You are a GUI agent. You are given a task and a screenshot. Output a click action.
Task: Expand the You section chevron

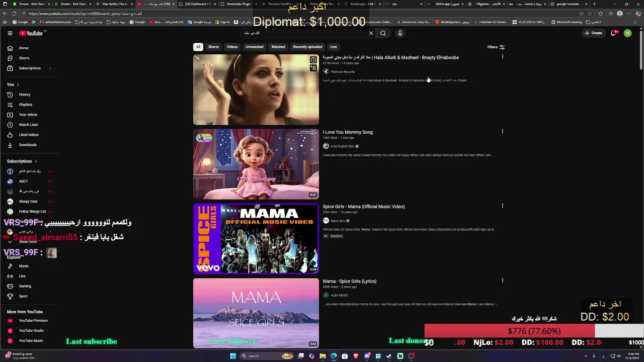pyautogui.click(x=18, y=84)
